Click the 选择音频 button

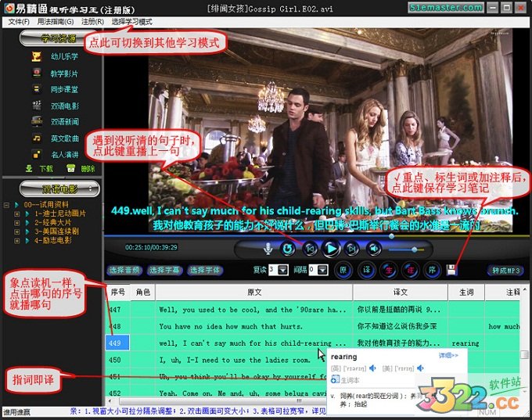click(124, 271)
